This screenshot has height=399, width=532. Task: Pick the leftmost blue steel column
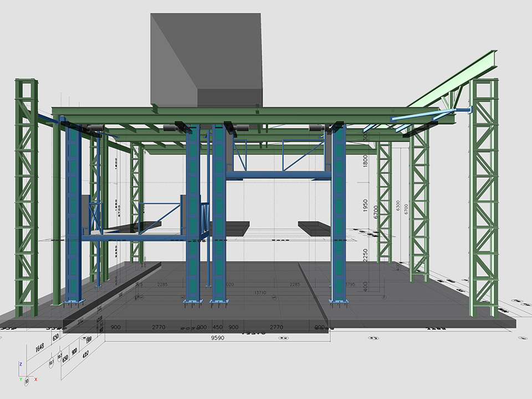point(73,211)
